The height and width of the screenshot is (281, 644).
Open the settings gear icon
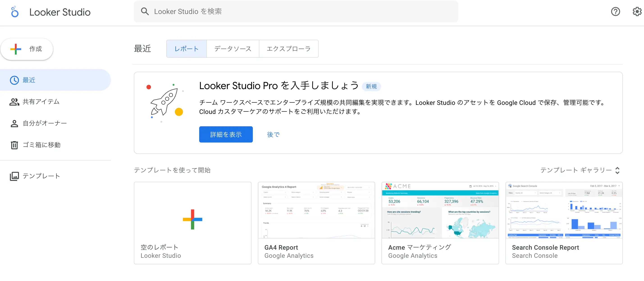[x=637, y=12]
